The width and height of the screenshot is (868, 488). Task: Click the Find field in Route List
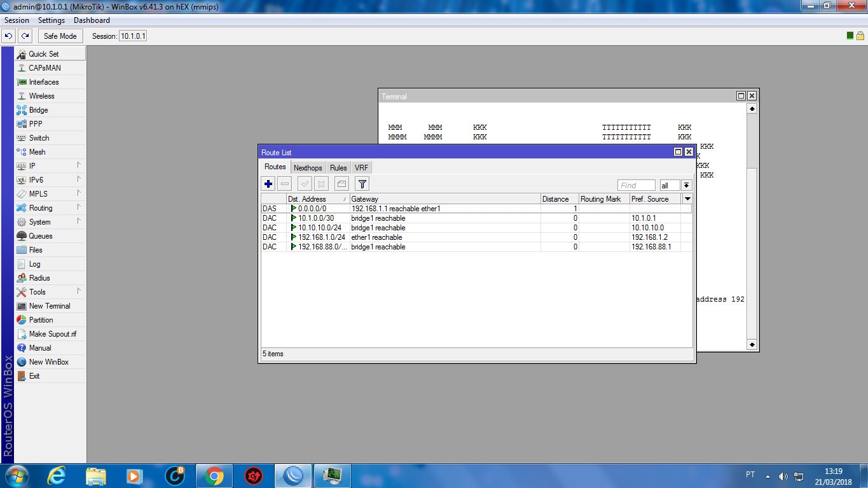(636, 185)
